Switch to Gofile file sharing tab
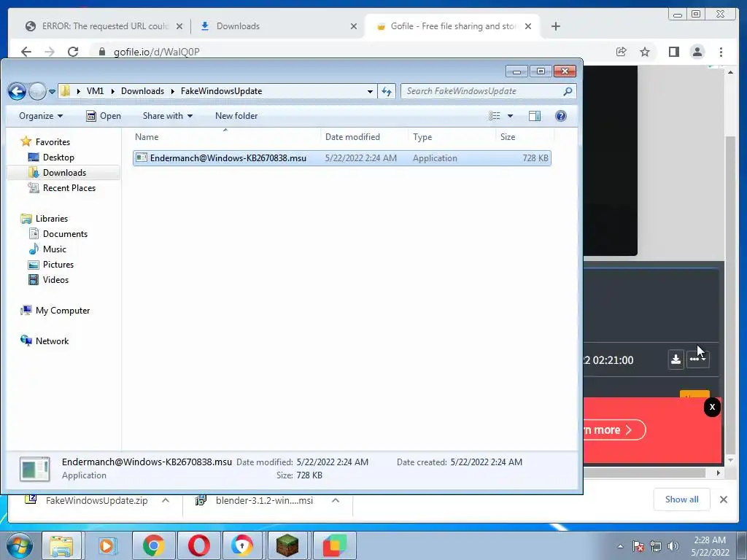747x560 pixels. coord(452,26)
